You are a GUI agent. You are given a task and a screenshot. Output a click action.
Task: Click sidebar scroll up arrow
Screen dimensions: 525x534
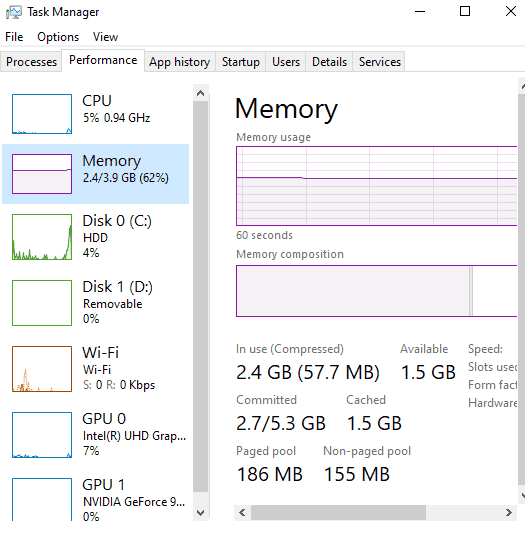(x=201, y=93)
